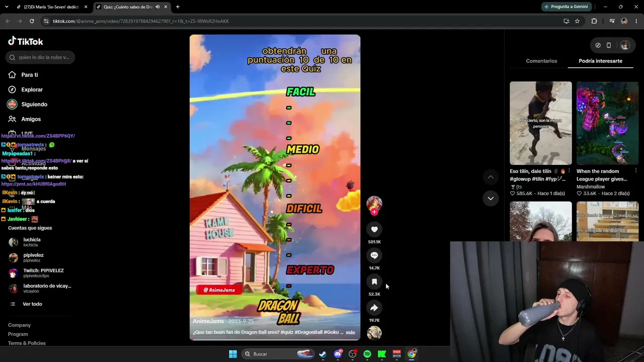Go back to the previous page
This screenshot has width=644, height=362.
coord(8,21)
